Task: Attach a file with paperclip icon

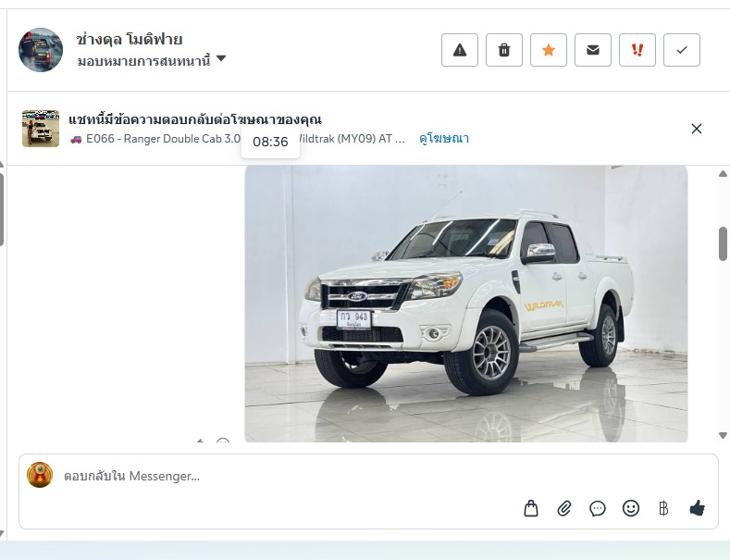Action: tap(564, 508)
